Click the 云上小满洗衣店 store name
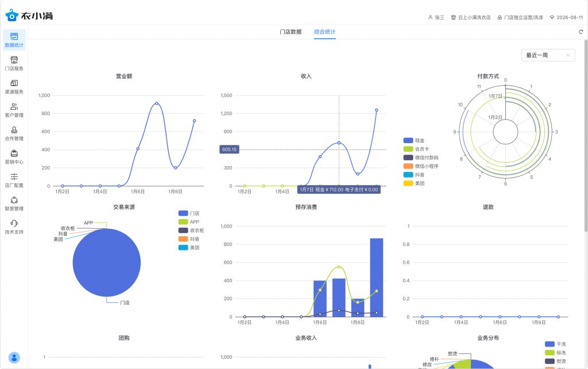 point(471,17)
